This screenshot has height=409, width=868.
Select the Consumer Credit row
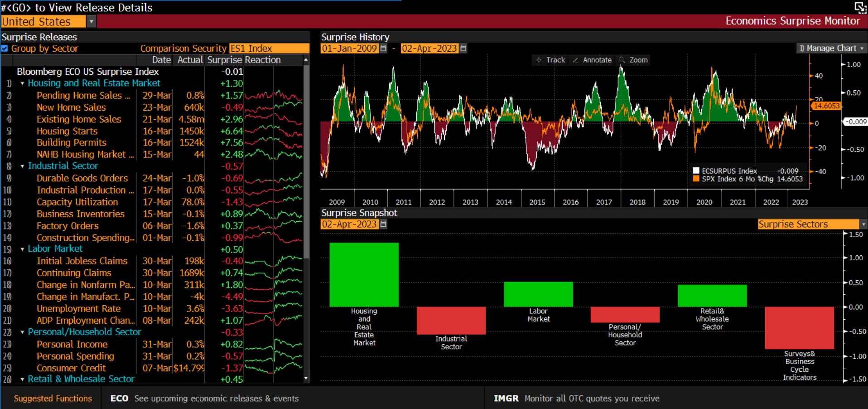click(152, 368)
